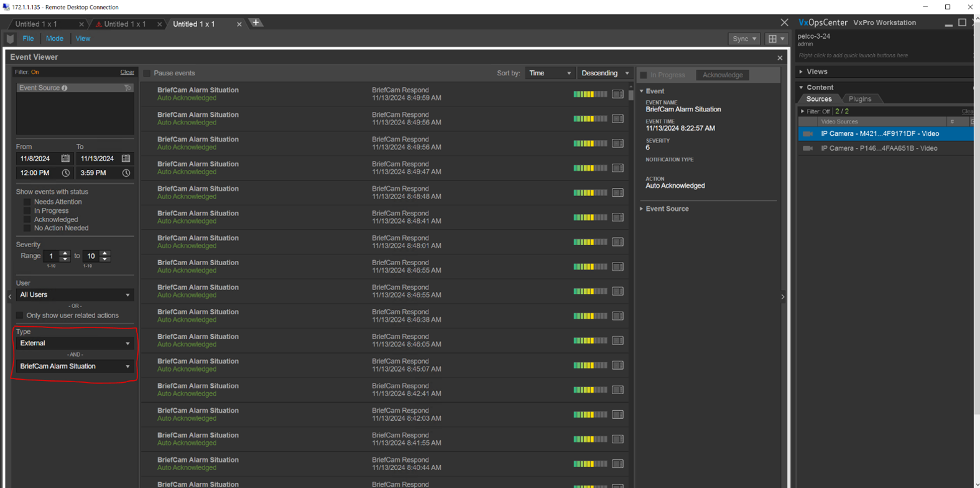
Task: Click the camera icon for IP Camera P146
Action: (x=808, y=148)
